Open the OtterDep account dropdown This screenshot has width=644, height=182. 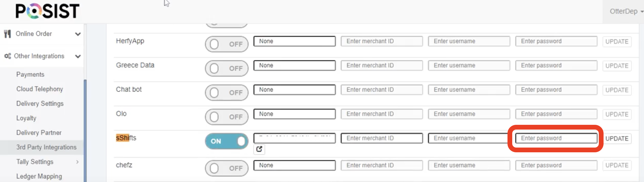(x=626, y=11)
